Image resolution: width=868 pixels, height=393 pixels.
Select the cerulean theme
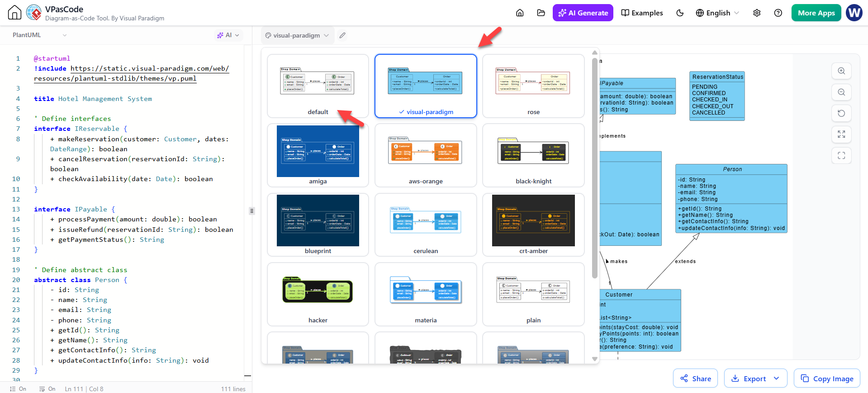click(426, 225)
